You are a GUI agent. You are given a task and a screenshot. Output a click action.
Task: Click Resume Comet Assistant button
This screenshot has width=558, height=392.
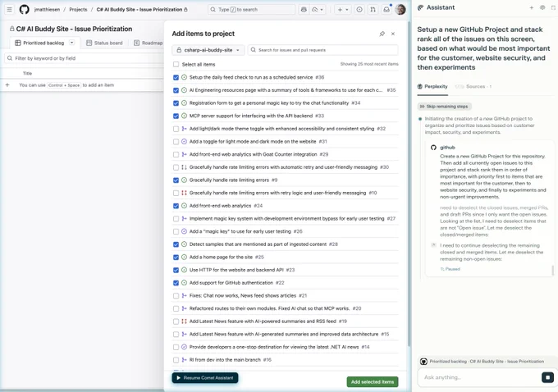[205, 378]
